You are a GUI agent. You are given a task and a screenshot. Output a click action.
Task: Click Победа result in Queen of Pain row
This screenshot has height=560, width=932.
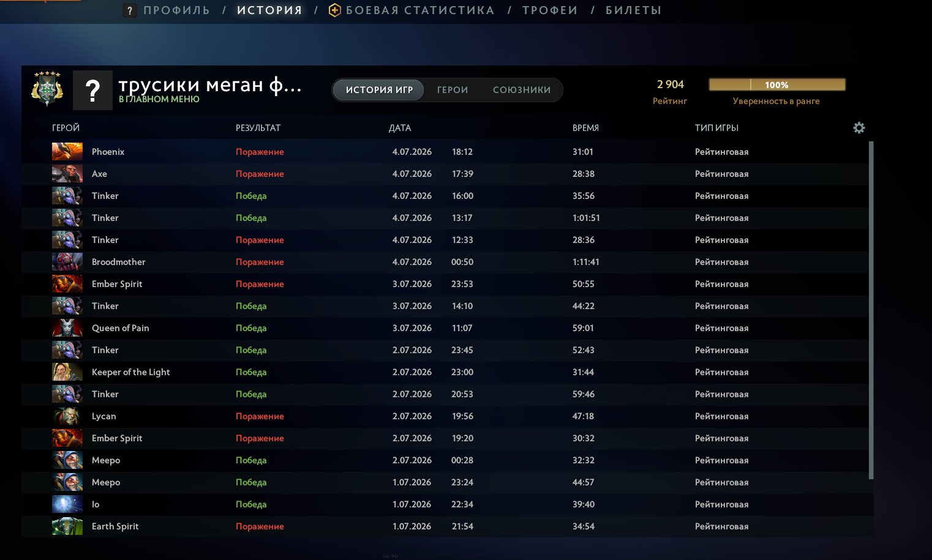click(x=251, y=328)
